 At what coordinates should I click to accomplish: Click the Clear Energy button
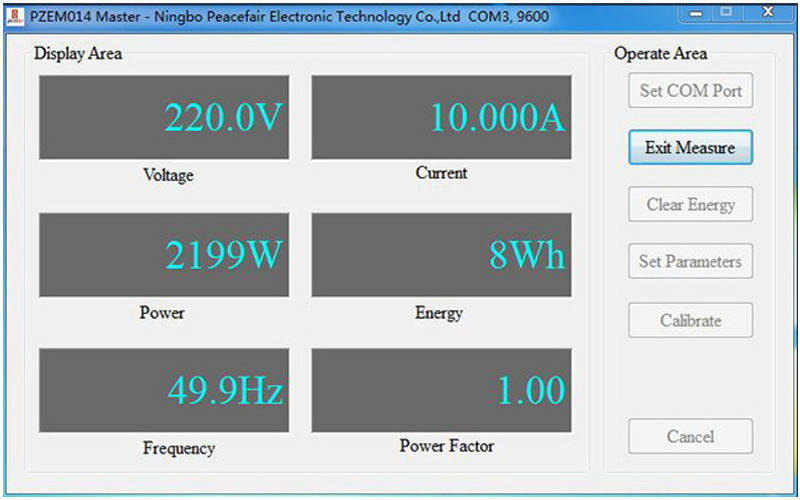click(690, 204)
